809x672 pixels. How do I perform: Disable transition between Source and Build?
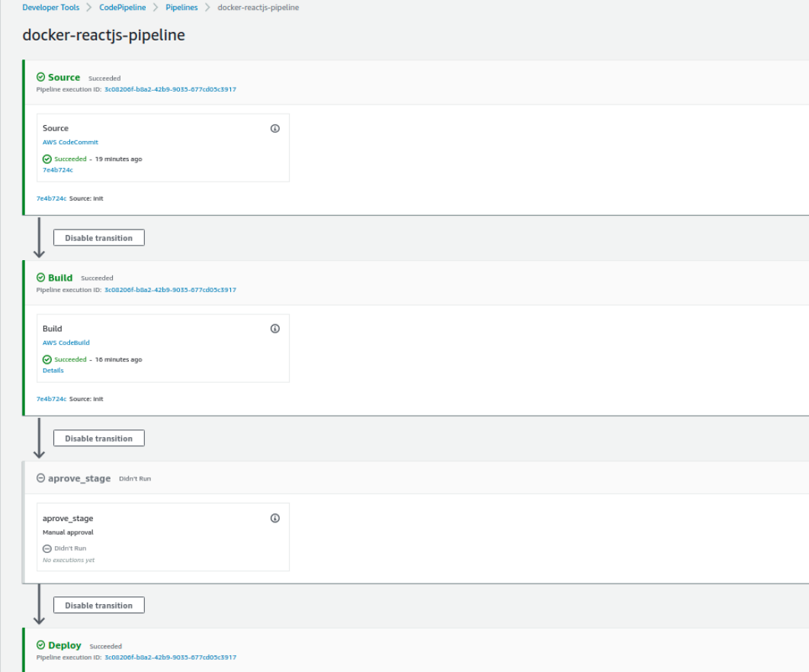click(98, 238)
